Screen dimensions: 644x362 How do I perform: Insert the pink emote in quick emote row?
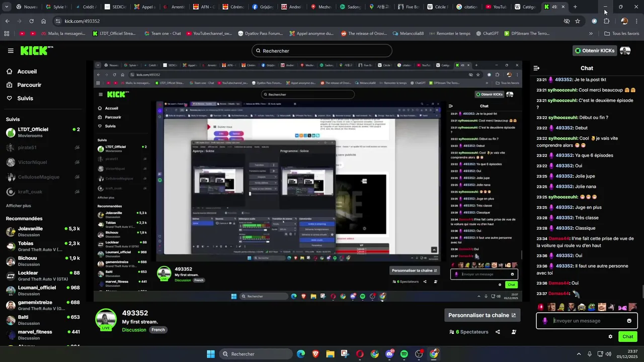(x=622, y=307)
